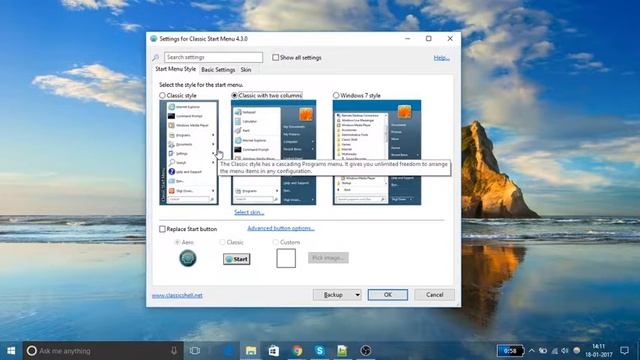Image resolution: width=640 pixels, height=360 pixels.
Task: Click the OK button
Action: (x=388, y=295)
